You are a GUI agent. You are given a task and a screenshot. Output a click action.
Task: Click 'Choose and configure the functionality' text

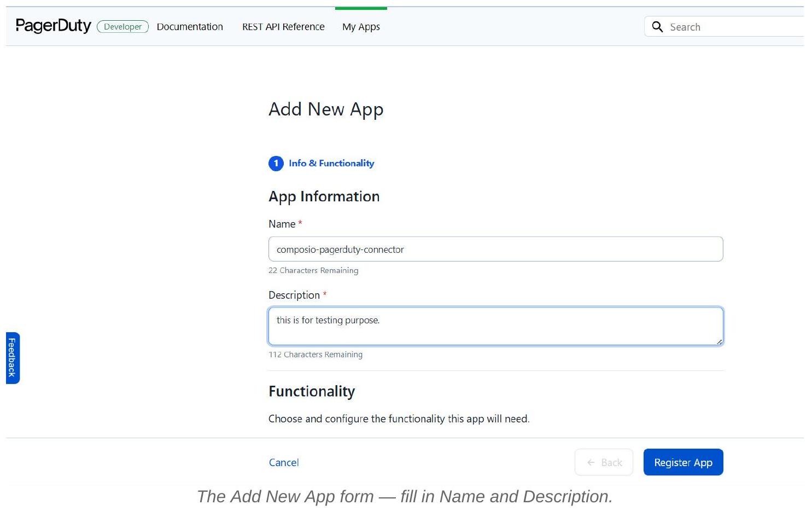click(x=399, y=419)
